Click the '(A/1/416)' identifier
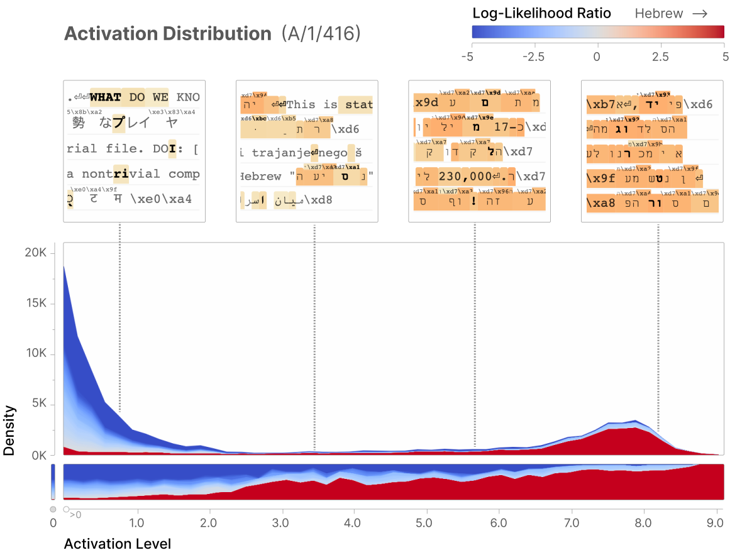747x560 pixels. [321, 34]
